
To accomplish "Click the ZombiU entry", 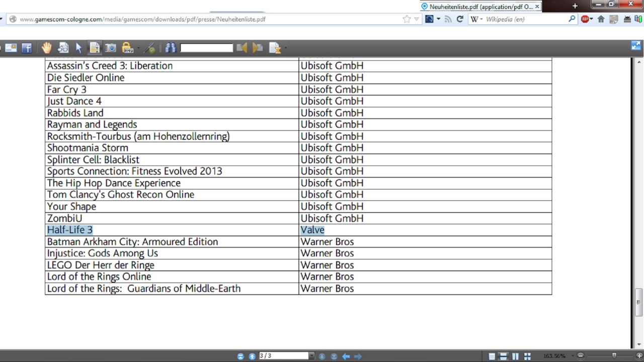I will [x=64, y=218].
